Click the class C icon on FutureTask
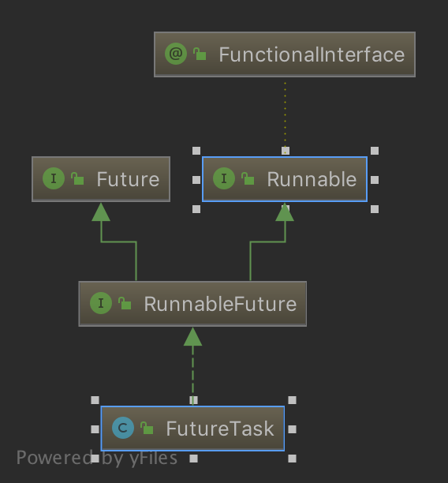This screenshot has height=483, width=448. click(123, 428)
